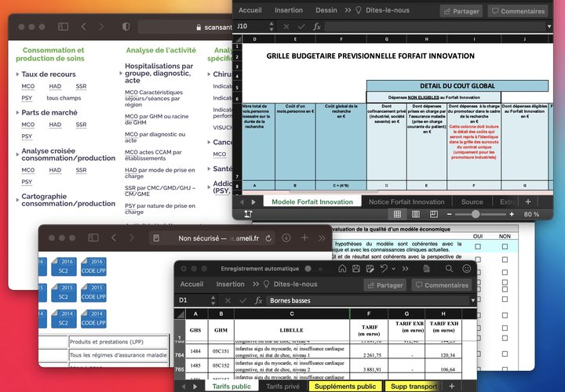The height and width of the screenshot is (392, 565).
Task: Show more ribbon tabs in budget Excel
Action: click(x=348, y=10)
